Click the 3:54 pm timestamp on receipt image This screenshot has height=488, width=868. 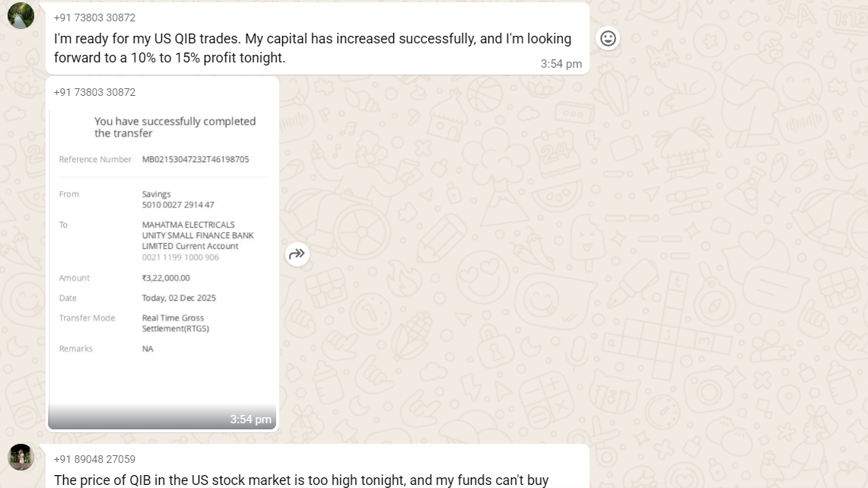(250, 419)
